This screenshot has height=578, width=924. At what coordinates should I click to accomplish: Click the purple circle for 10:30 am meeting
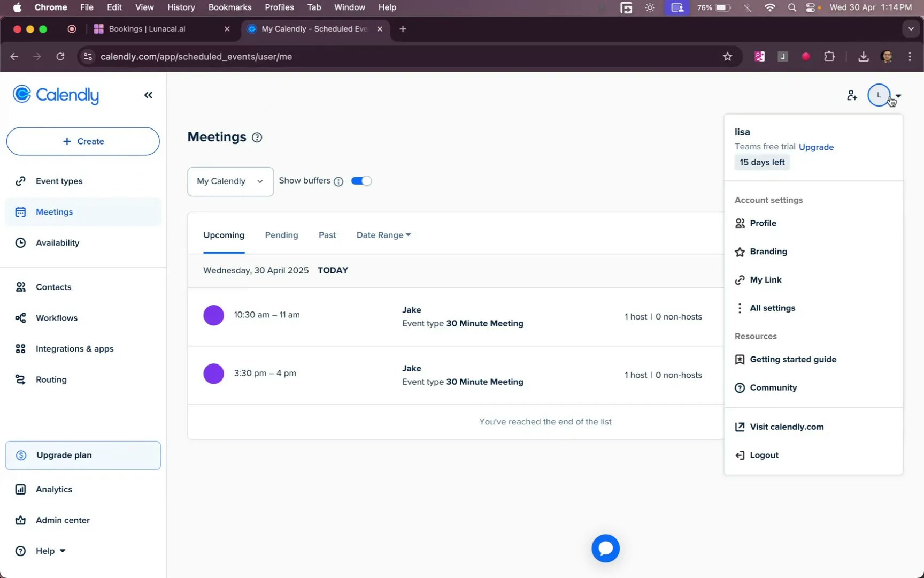coord(213,315)
